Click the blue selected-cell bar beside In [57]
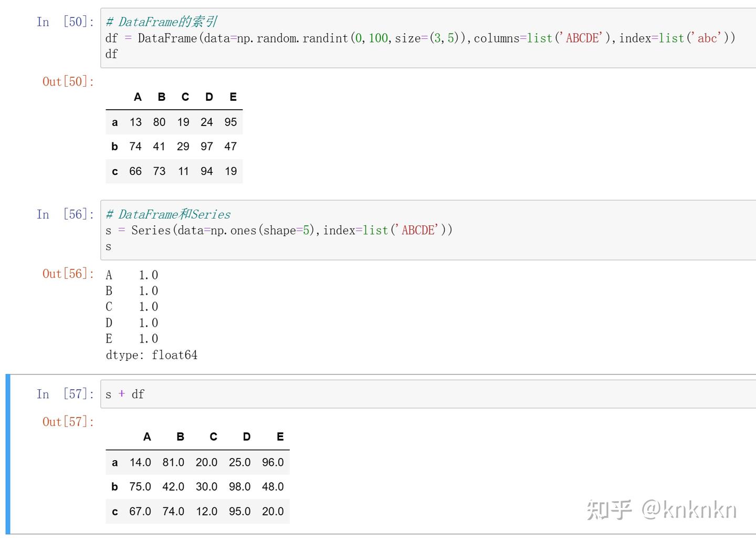The width and height of the screenshot is (756, 540). click(8, 454)
